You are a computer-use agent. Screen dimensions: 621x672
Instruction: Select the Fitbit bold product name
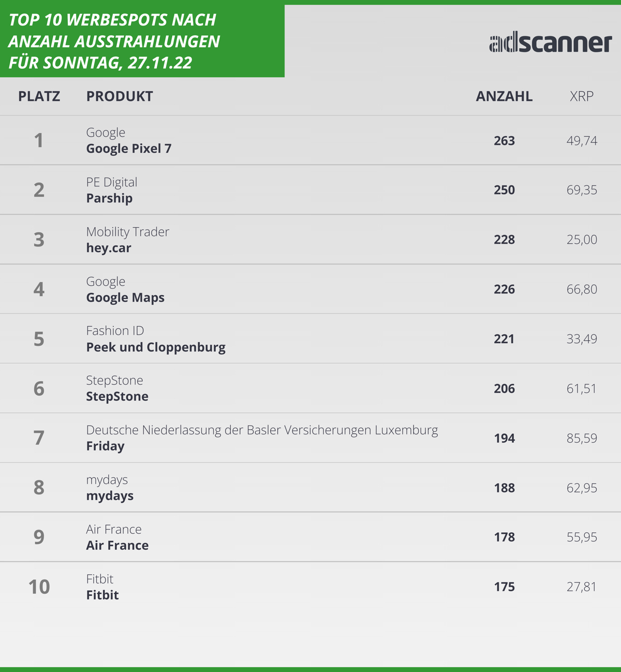[x=102, y=595]
